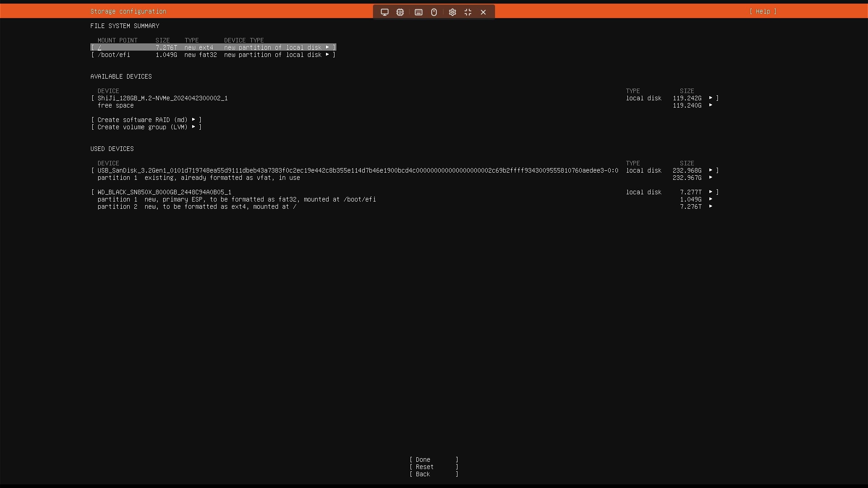868x488 pixels.
Task: Open the free space 119.240G arrow
Action: point(711,105)
